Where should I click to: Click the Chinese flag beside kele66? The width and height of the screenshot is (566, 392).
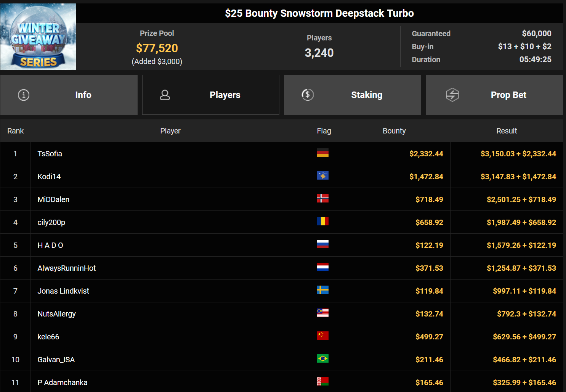(x=322, y=336)
